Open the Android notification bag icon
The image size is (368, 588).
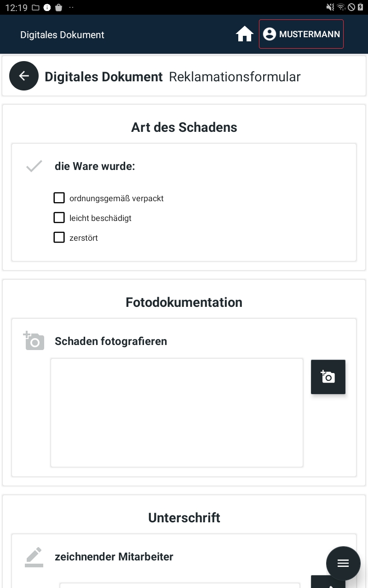[58, 7]
